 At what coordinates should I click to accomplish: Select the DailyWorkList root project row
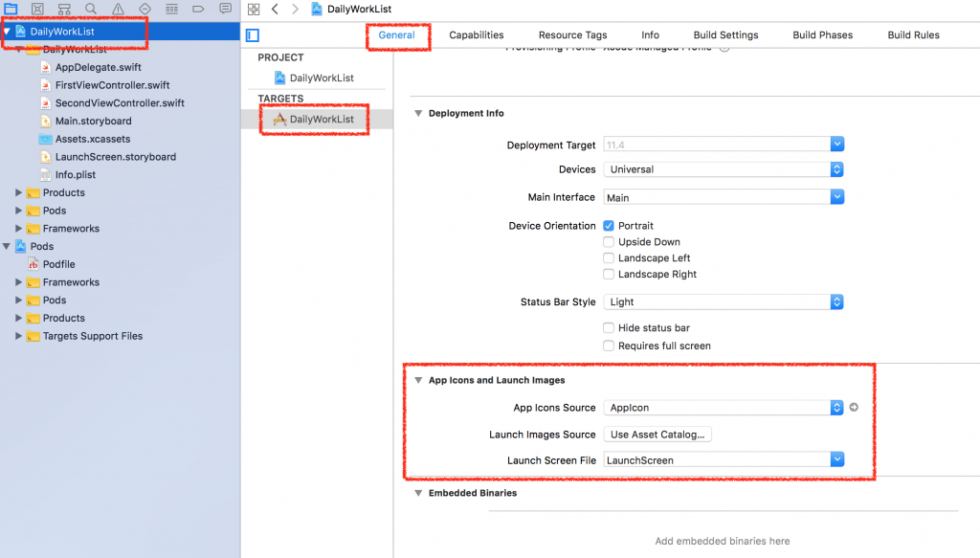pyautogui.click(x=120, y=32)
